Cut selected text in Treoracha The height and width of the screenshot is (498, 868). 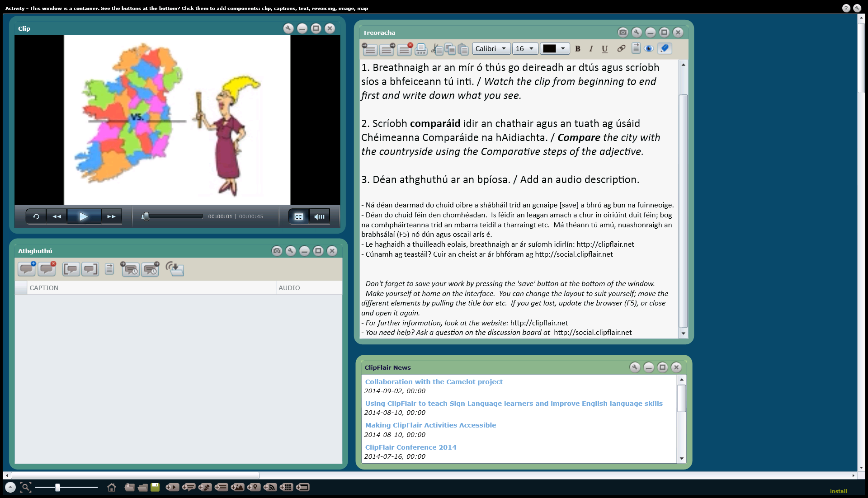click(437, 49)
